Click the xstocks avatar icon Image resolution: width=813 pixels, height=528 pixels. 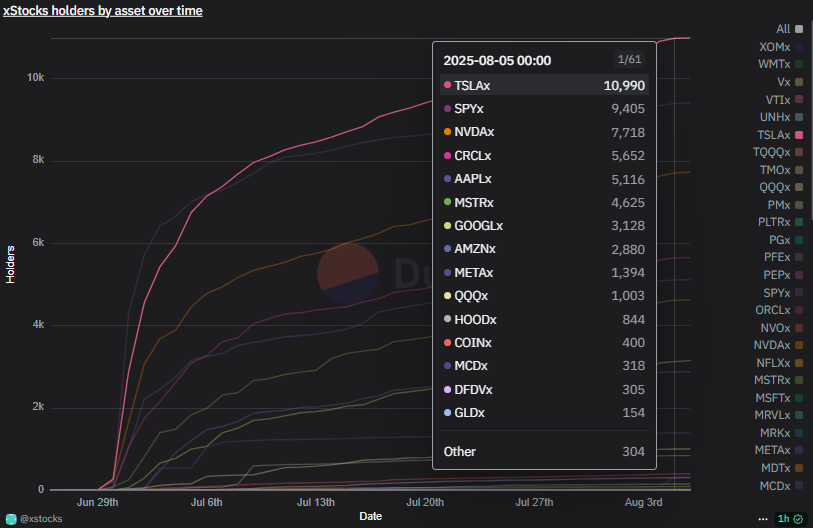pyautogui.click(x=11, y=519)
